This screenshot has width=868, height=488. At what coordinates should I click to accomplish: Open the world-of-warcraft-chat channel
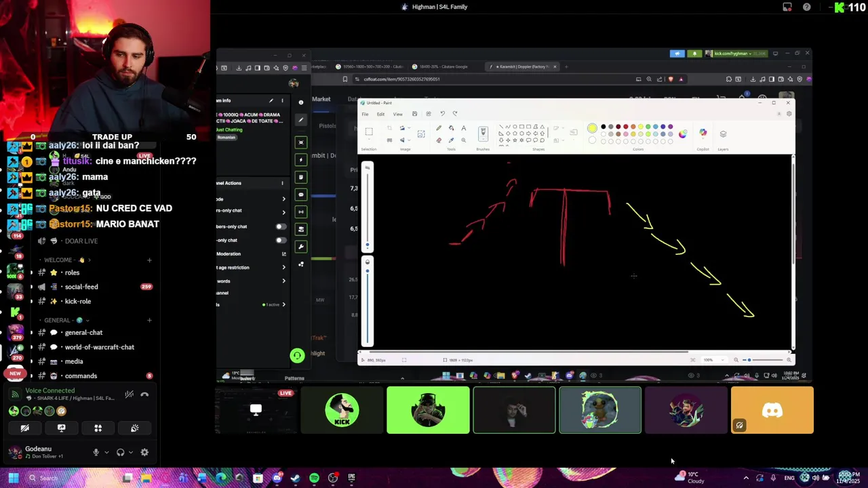point(99,347)
